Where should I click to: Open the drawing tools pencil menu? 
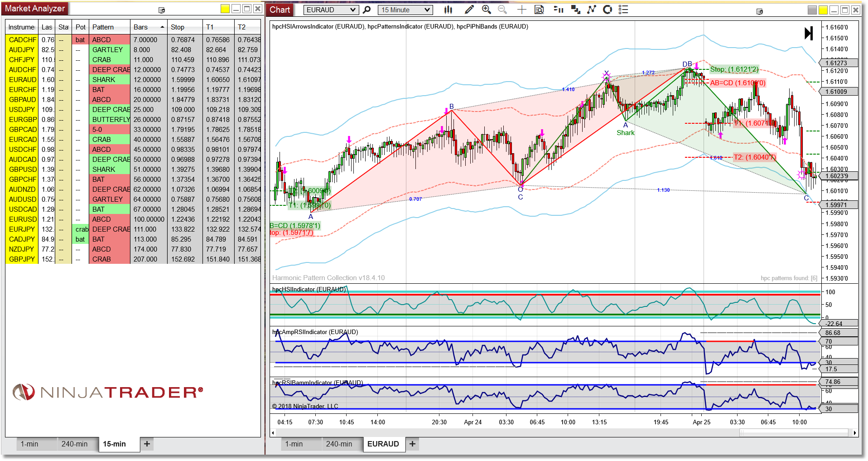pos(469,10)
